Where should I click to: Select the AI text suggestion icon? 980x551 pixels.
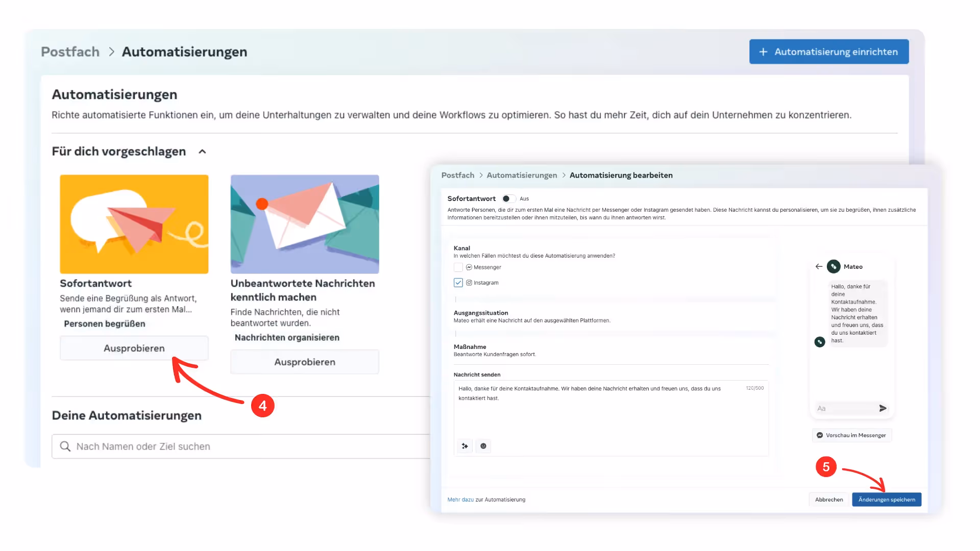point(464,446)
